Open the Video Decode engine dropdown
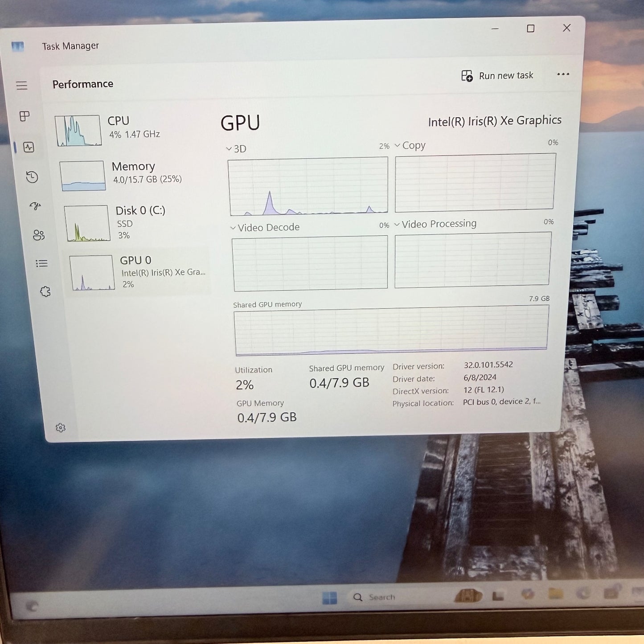This screenshot has width=644, height=644. click(265, 228)
